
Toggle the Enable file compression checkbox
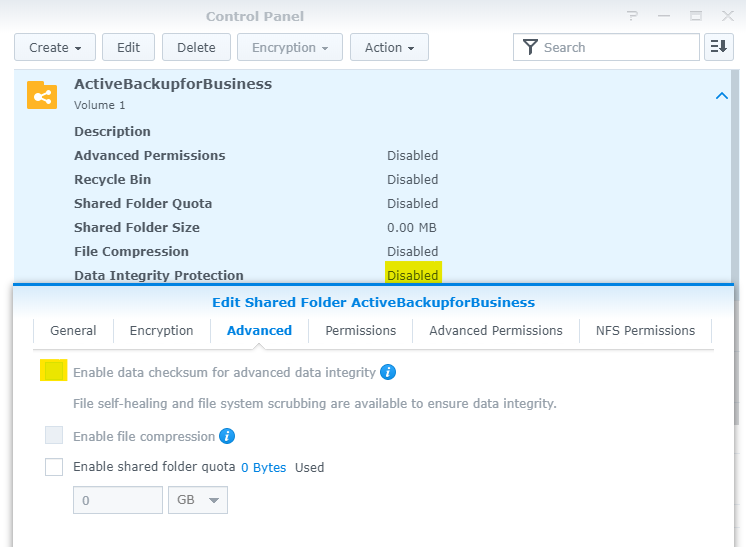coord(54,435)
